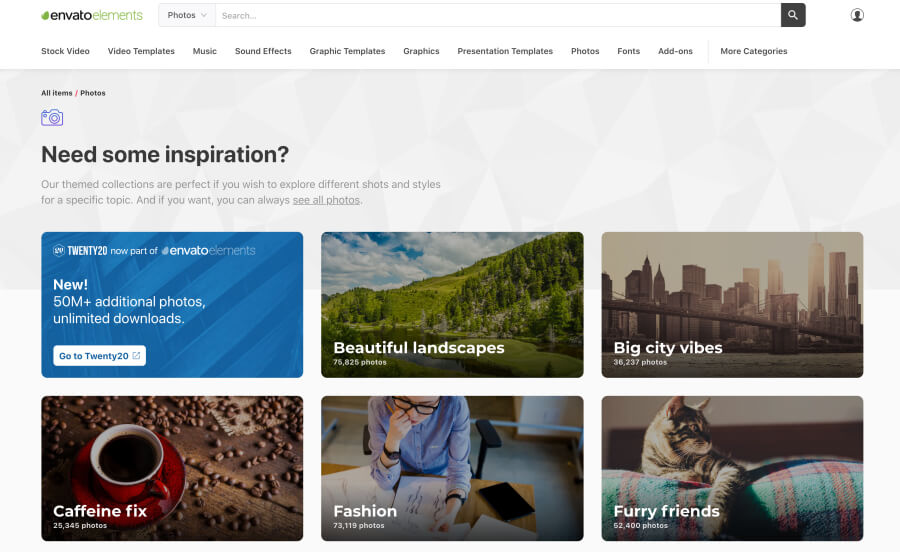The image size is (900, 552).
Task: Open the Fonts category
Action: click(x=628, y=51)
